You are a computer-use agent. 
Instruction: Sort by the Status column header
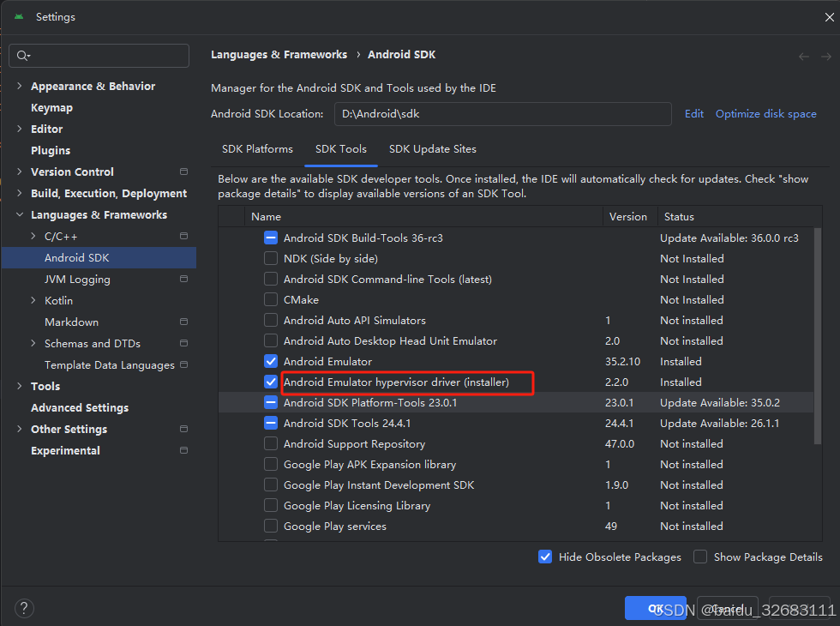tap(739, 216)
